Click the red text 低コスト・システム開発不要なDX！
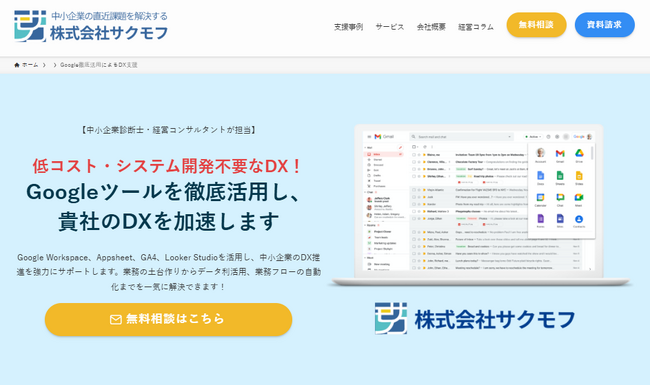The height and width of the screenshot is (386, 650). pyautogui.click(x=167, y=166)
